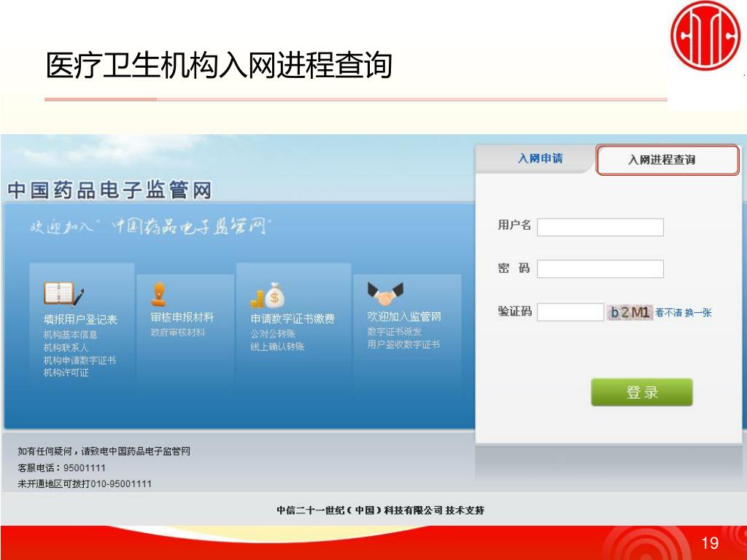Click the notebook and pen registration icon
Viewport: 747px width, 560px height.
point(64,294)
